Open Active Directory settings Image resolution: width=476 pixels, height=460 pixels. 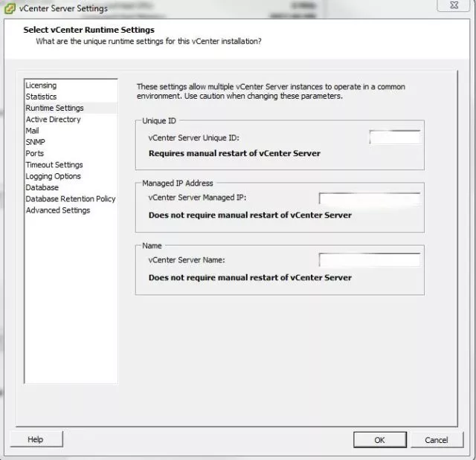point(71,120)
